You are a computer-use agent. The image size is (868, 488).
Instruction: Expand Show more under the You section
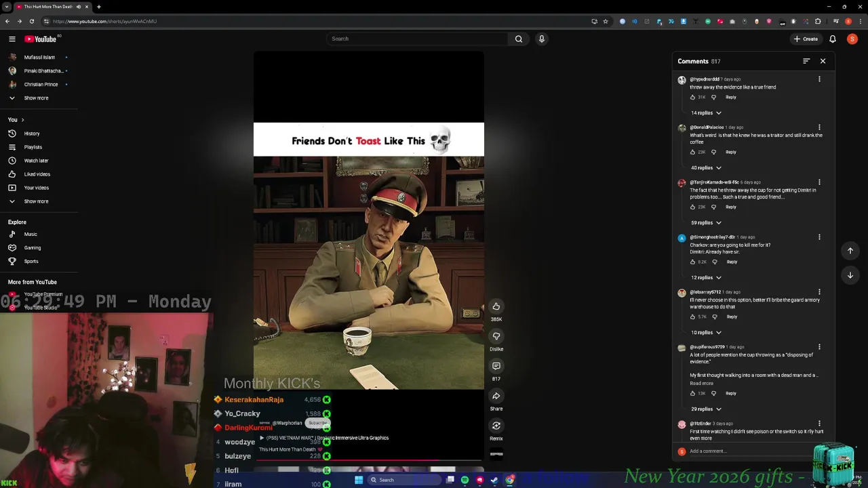(37, 201)
